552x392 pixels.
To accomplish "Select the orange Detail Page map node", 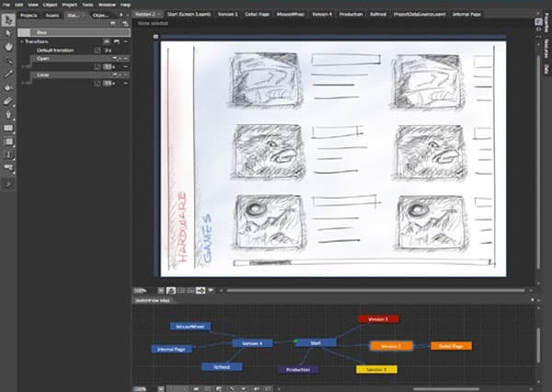I will coord(451,346).
